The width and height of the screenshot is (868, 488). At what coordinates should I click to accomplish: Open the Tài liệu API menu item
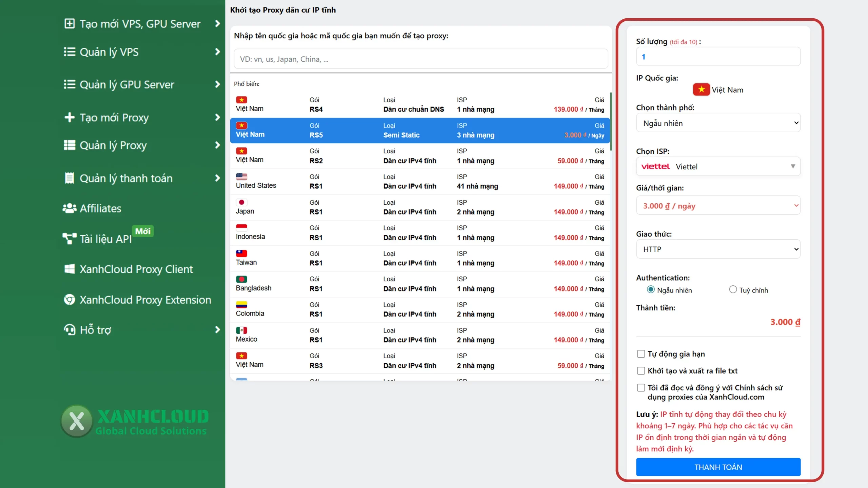click(106, 239)
